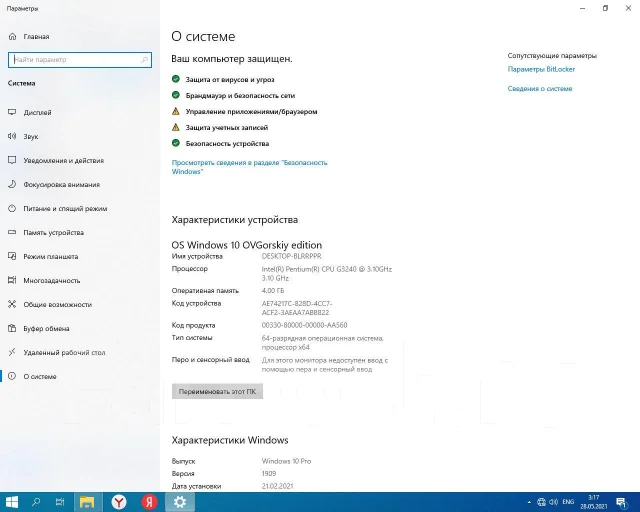The width and height of the screenshot is (640, 512).
Task: Select the Intel Pentium G3240 processor value
Action: tap(327, 274)
